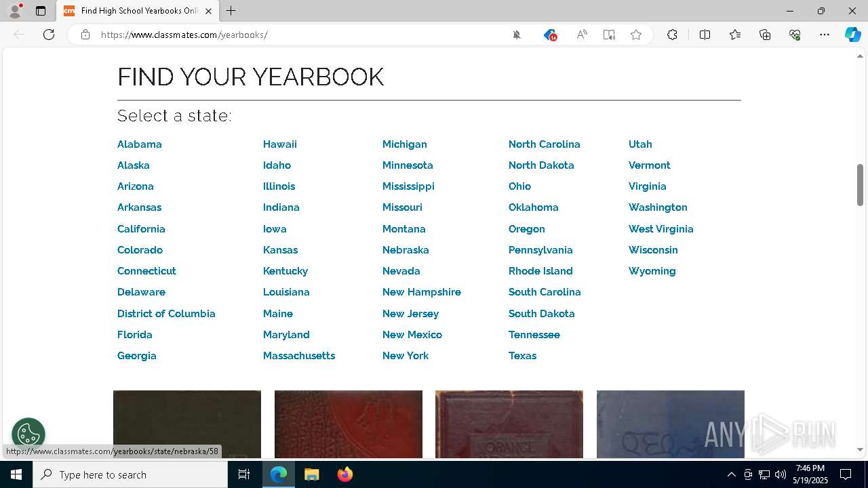Open the North Carolina yearbooks link

pyautogui.click(x=545, y=144)
